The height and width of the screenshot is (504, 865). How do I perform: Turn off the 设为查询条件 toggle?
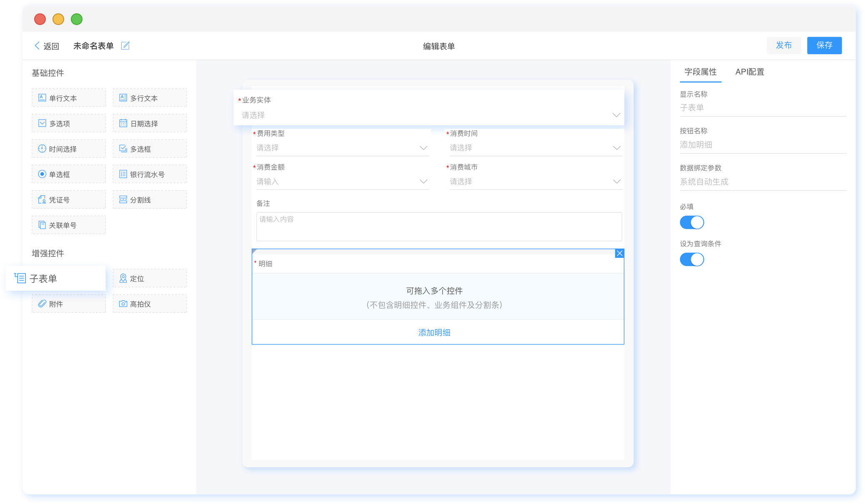click(691, 259)
